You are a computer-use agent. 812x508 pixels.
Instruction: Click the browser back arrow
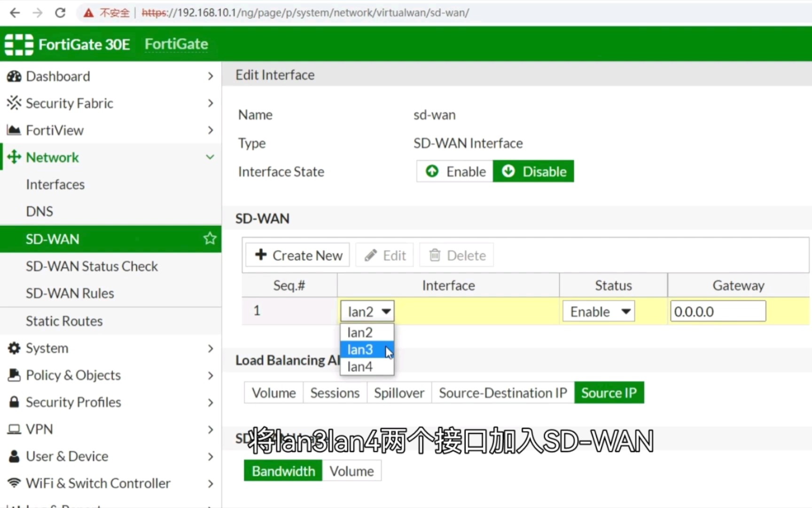(x=15, y=13)
